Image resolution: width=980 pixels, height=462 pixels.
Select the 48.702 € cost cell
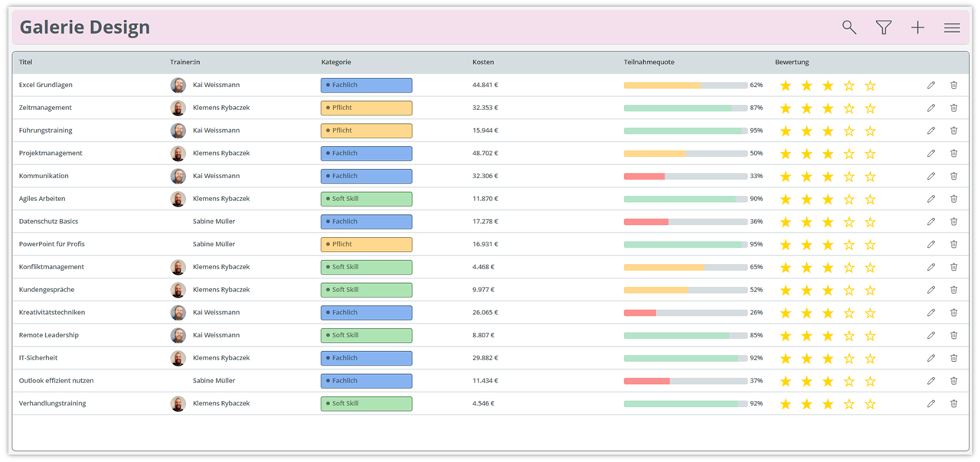pyautogui.click(x=485, y=153)
